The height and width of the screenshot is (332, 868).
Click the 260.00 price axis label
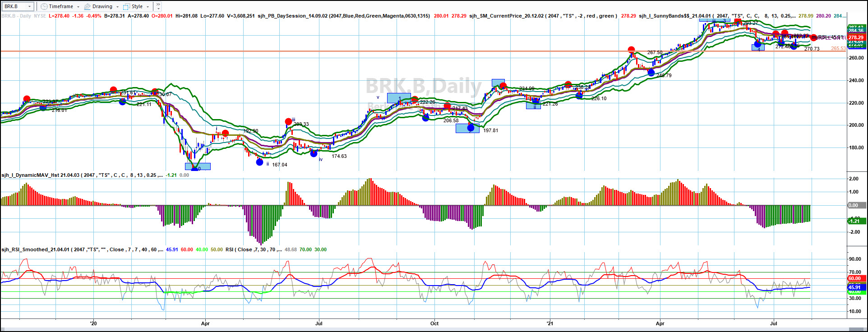pos(856,58)
